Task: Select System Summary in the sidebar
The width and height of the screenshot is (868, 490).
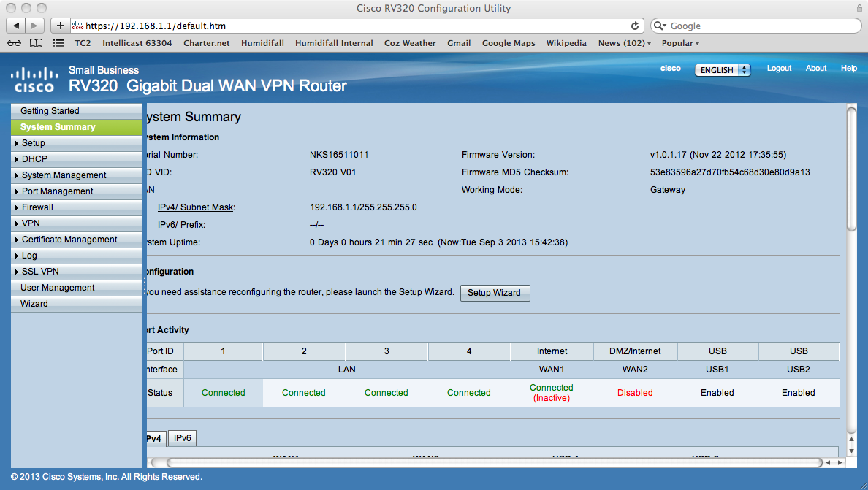Action: [x=77, y=126]
